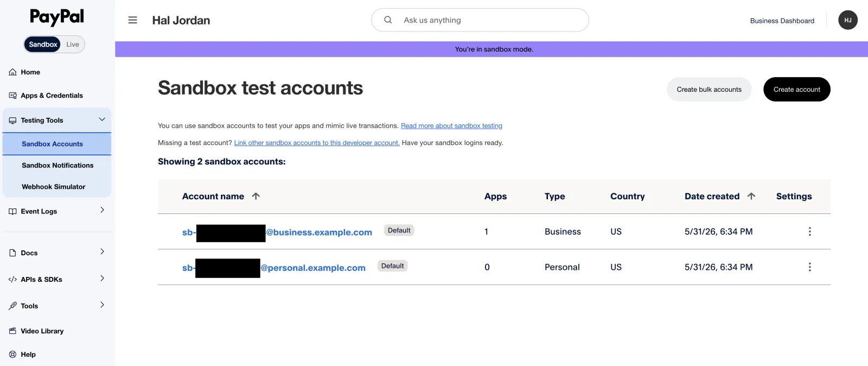Click the personal row date created cell
868x366 pixels.
coord(718,267)
